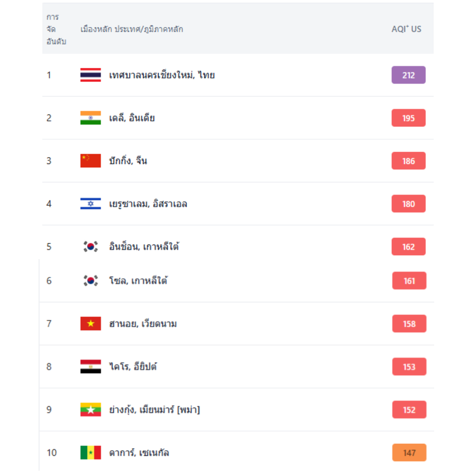Click the South Korea flag beside Seoul

click(90, 281)
